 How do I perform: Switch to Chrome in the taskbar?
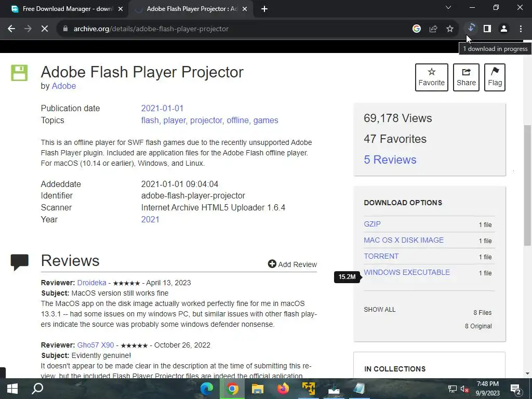[232, 389]
